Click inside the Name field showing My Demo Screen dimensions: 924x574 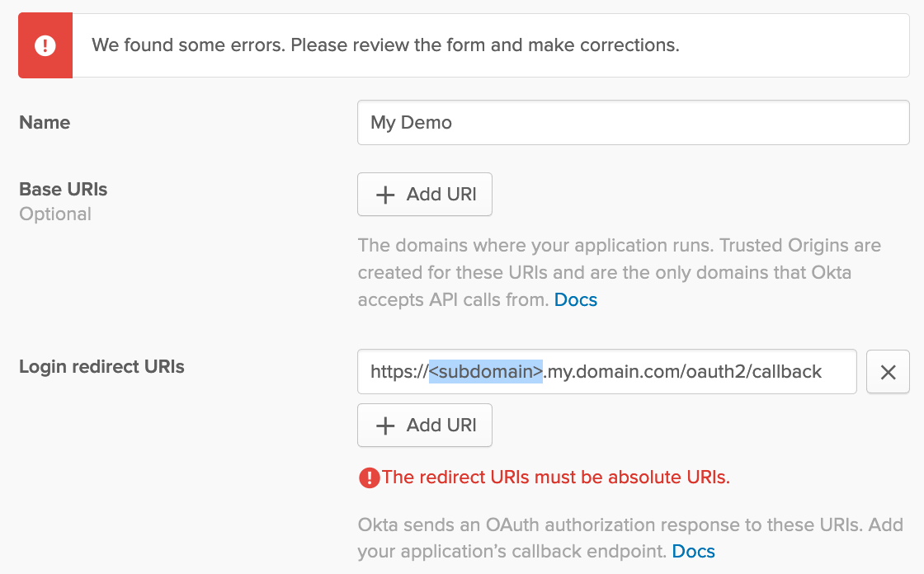point(633,122)
